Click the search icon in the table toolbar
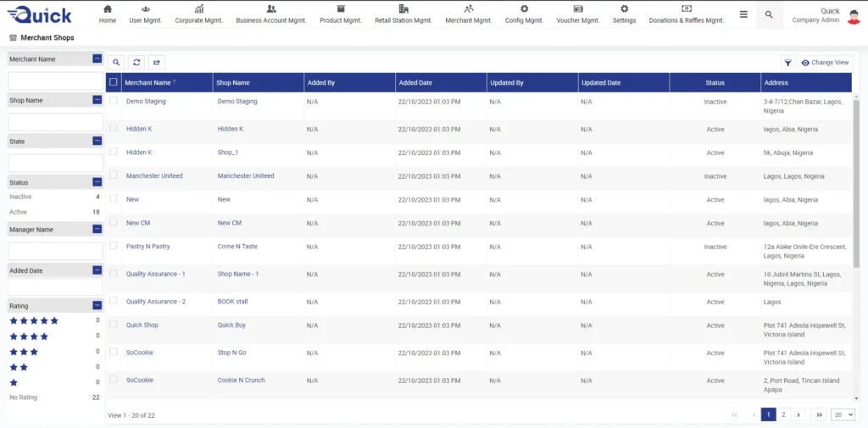 [x=116, y=62]
